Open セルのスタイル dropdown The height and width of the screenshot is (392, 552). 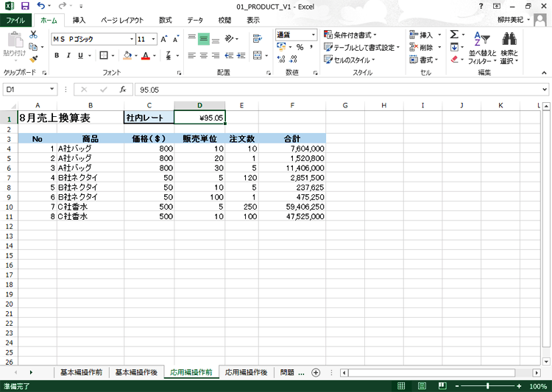349,60
